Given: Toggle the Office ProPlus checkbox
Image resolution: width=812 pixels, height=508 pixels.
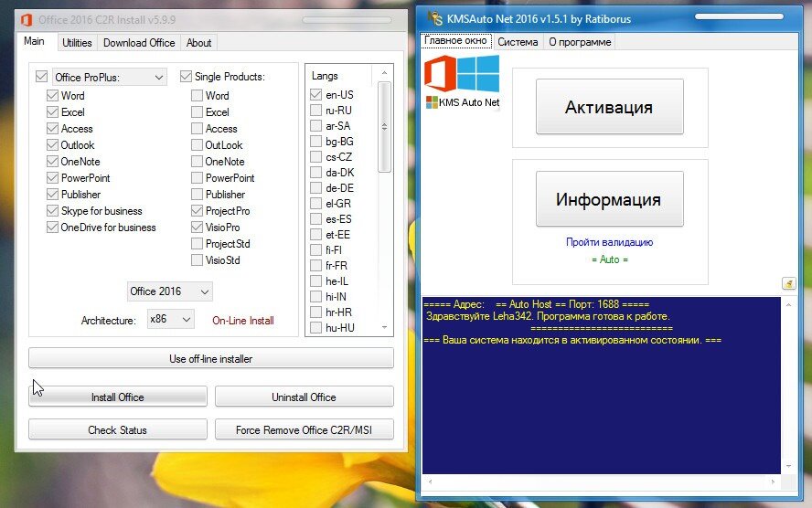Looking at the screenshot, I should click(x=41, y=77).
